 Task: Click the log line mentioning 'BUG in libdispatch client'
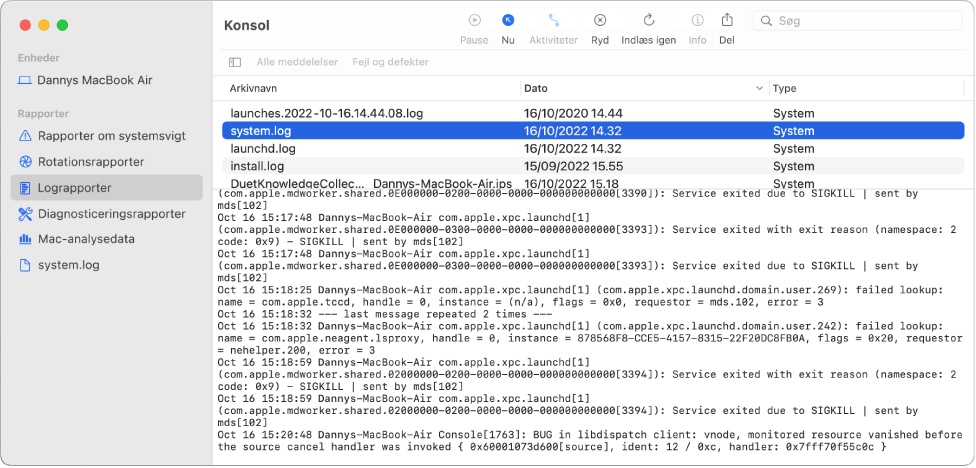point(589,441)
